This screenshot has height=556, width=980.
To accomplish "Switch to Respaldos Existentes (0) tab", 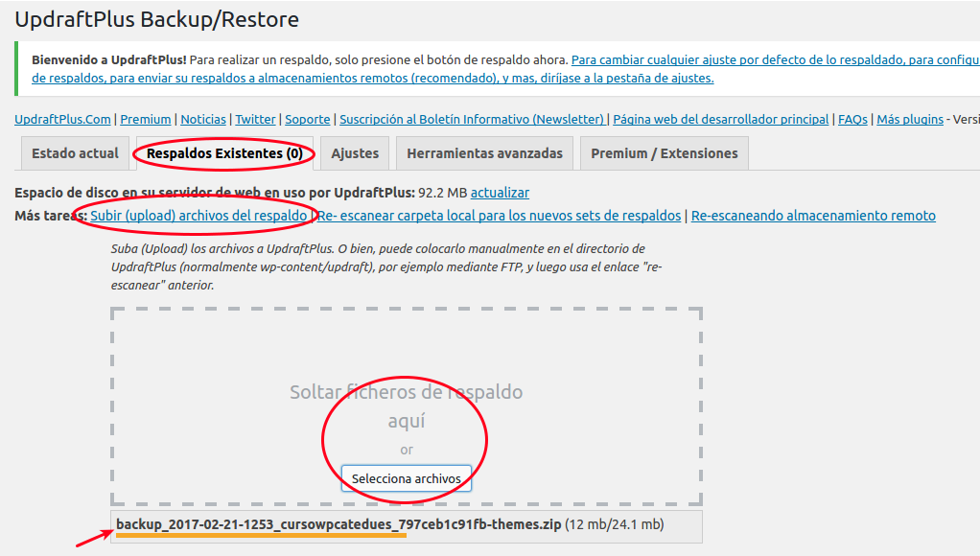I will click(x=225, y=153).
